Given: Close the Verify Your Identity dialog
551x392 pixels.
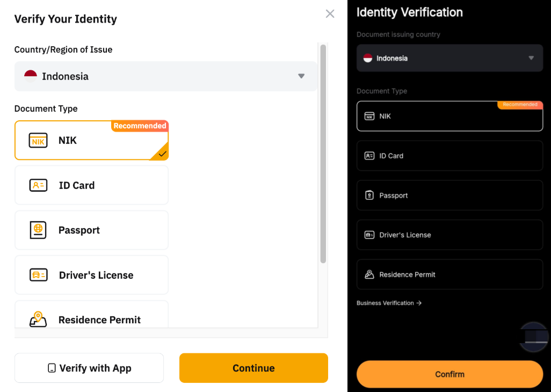Looking at the screenshot, I should point(330,14).
